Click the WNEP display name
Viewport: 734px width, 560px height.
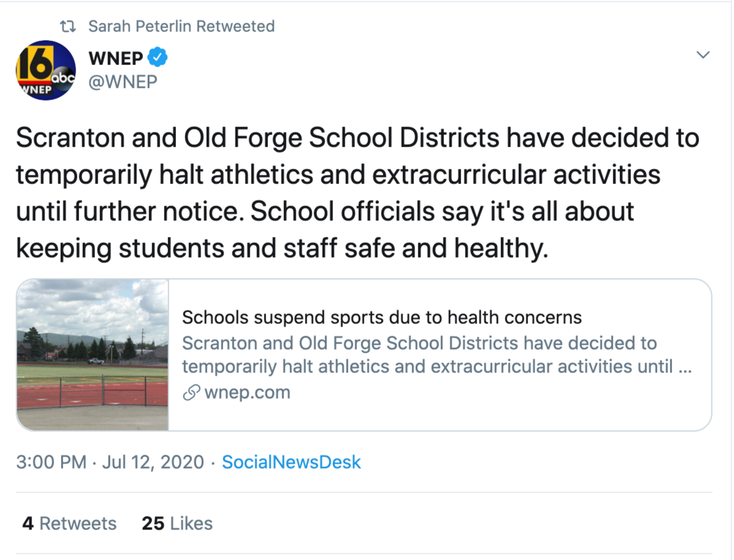click(x=116, y=58)
